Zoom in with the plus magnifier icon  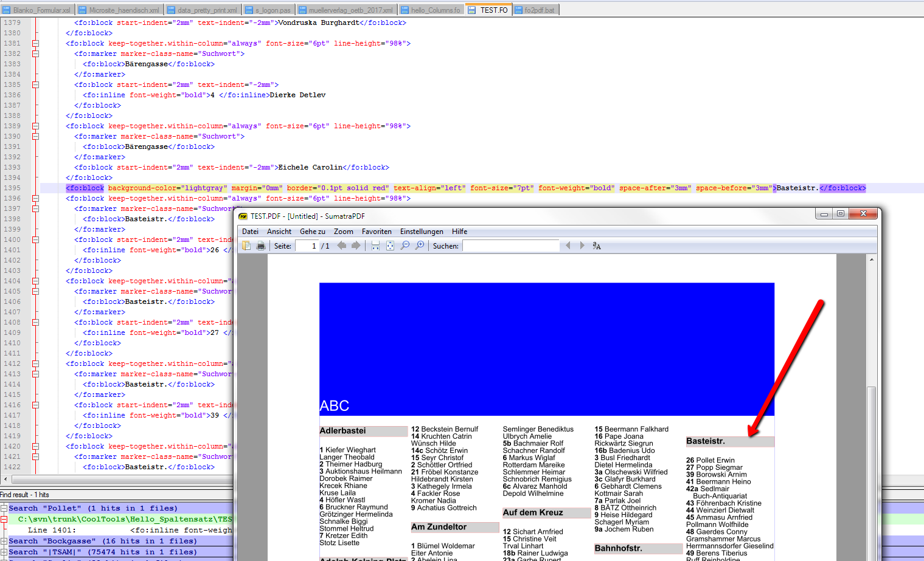pos(420,246)
